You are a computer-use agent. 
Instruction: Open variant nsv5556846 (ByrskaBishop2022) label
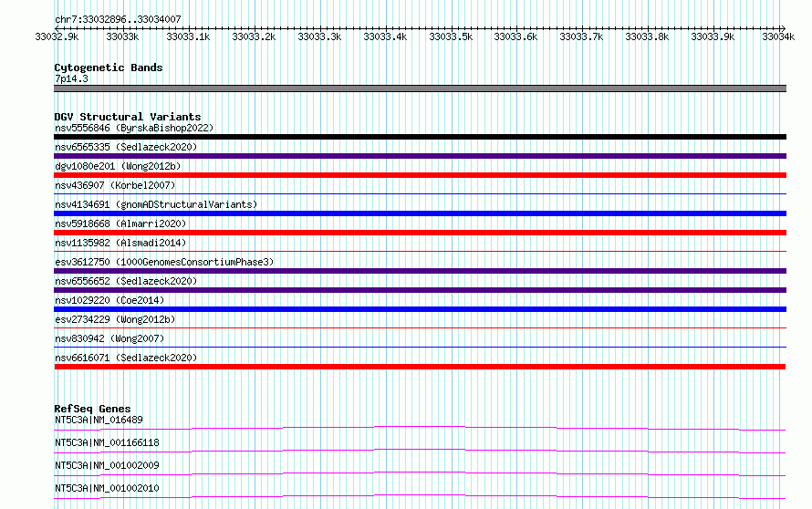134,128
